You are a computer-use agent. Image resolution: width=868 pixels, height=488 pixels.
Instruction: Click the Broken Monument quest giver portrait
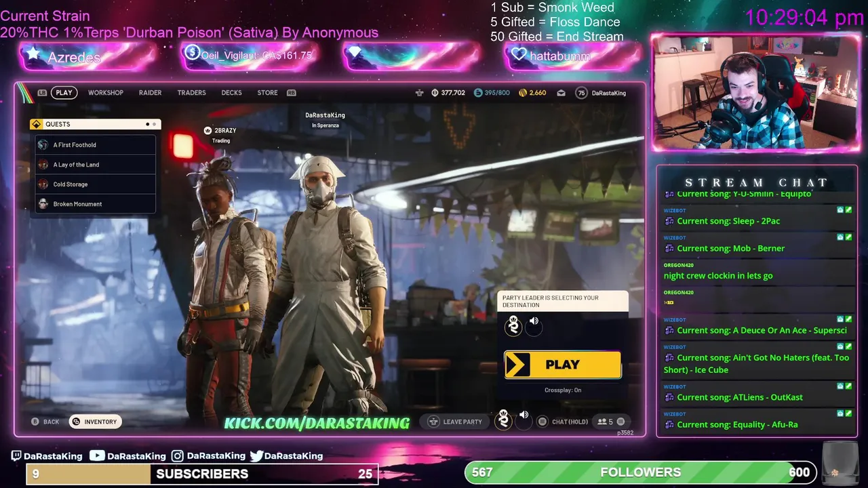click(43, 204)
